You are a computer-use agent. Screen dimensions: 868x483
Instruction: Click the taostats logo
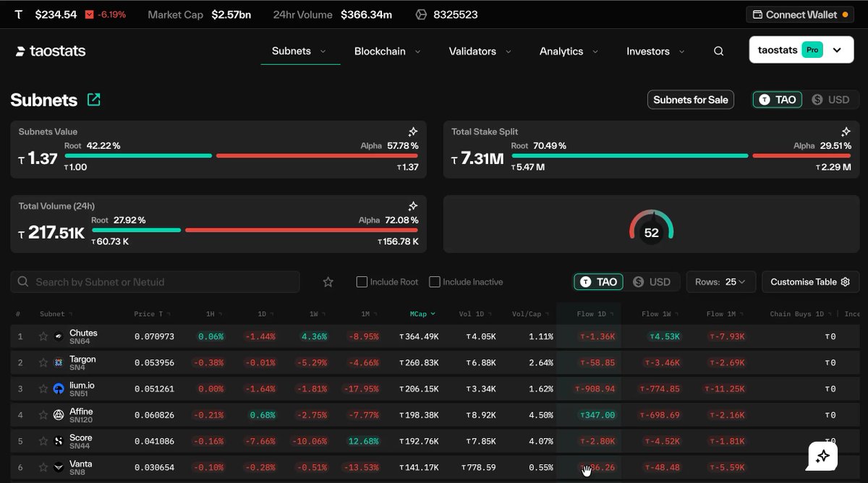tap(51, 51)
